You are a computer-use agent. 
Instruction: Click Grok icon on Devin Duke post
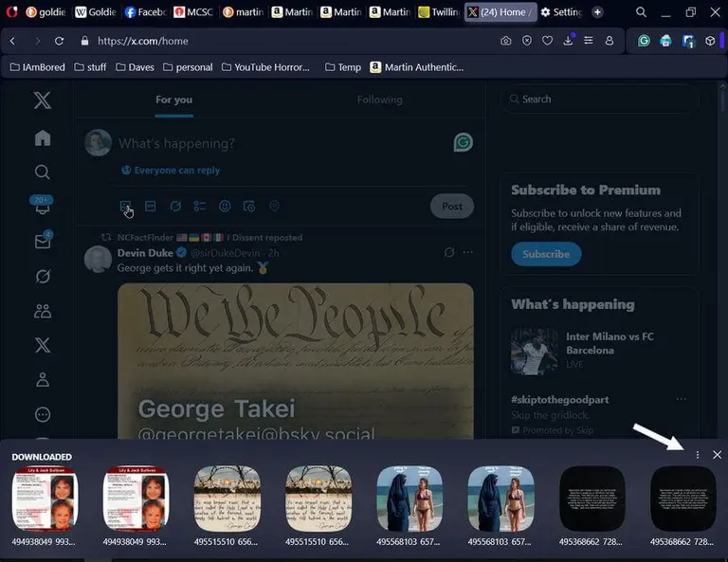tap(449, 252)
